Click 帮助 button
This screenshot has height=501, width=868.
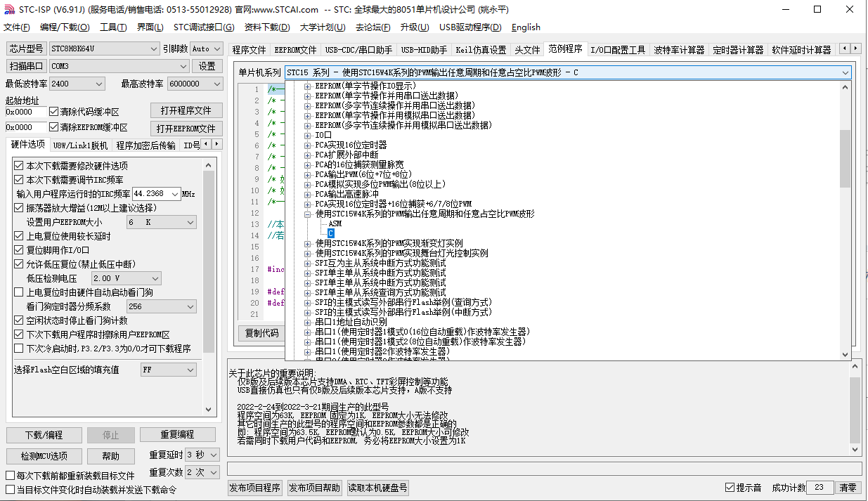click(x=110, y=456)
